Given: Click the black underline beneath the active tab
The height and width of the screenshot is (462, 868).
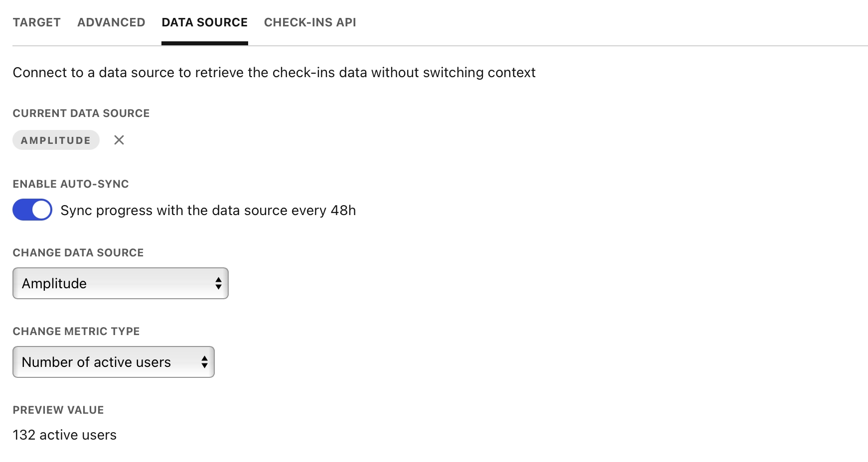Looking at the screenshot, I should (x=204, y=43).
